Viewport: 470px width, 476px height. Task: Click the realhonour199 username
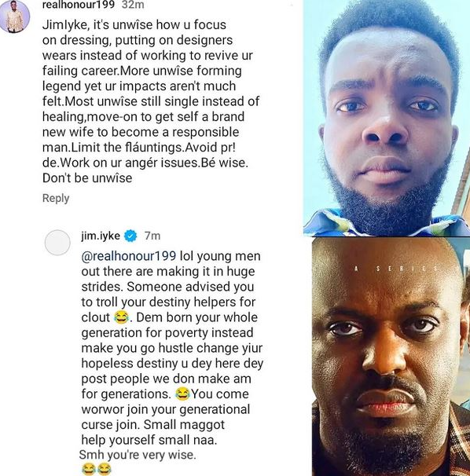point(79,5)
